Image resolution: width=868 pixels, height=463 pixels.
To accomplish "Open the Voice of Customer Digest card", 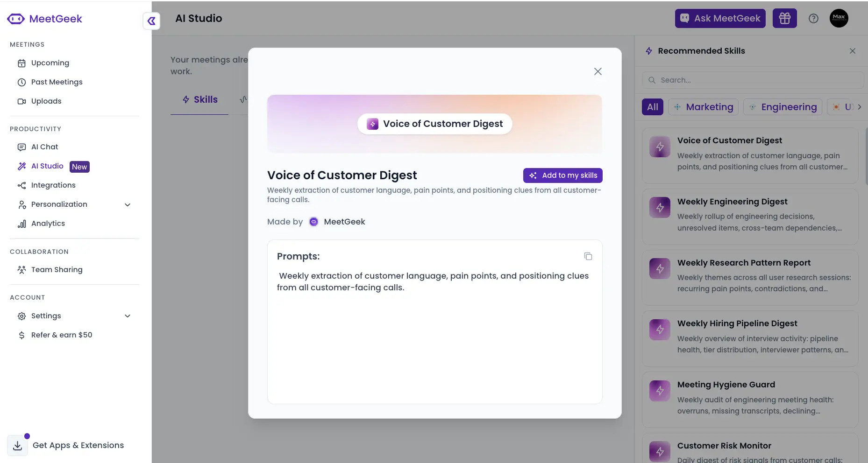I will (x=750, y=155).
